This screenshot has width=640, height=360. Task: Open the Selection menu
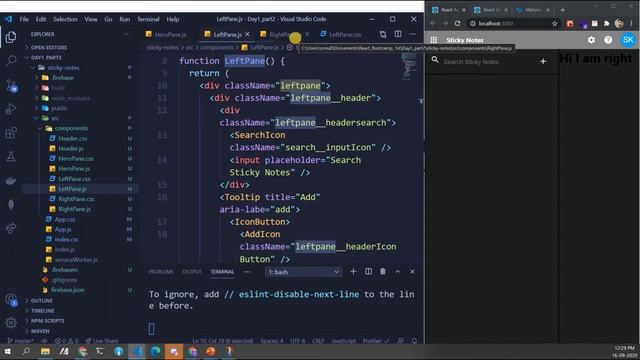click(x=65, y=19)
